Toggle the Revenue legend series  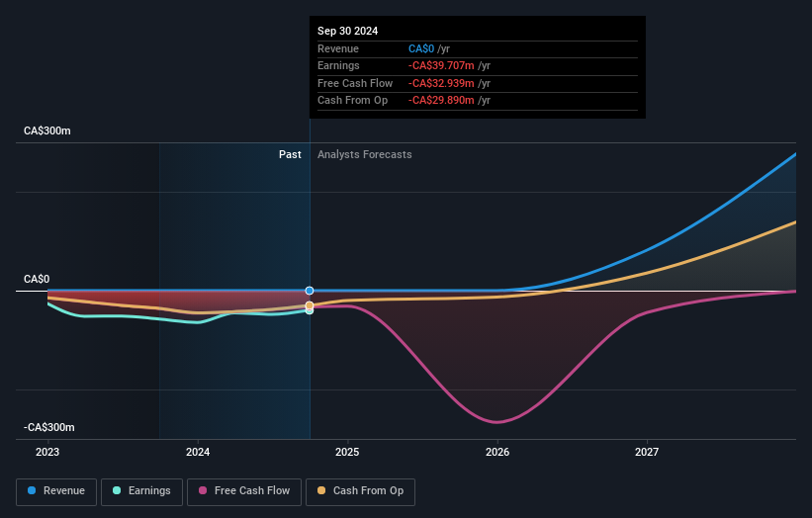[x=56, y=491]
